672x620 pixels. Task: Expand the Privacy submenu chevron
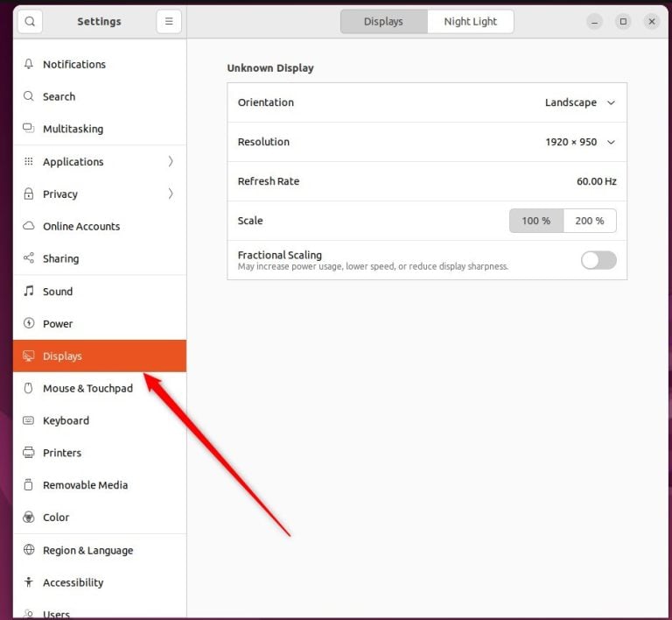tap(171, 194)
